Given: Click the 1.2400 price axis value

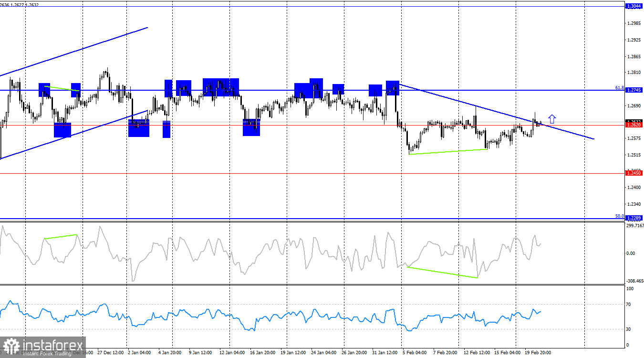Looking at the screenshot, I should (x=634, y=188).
